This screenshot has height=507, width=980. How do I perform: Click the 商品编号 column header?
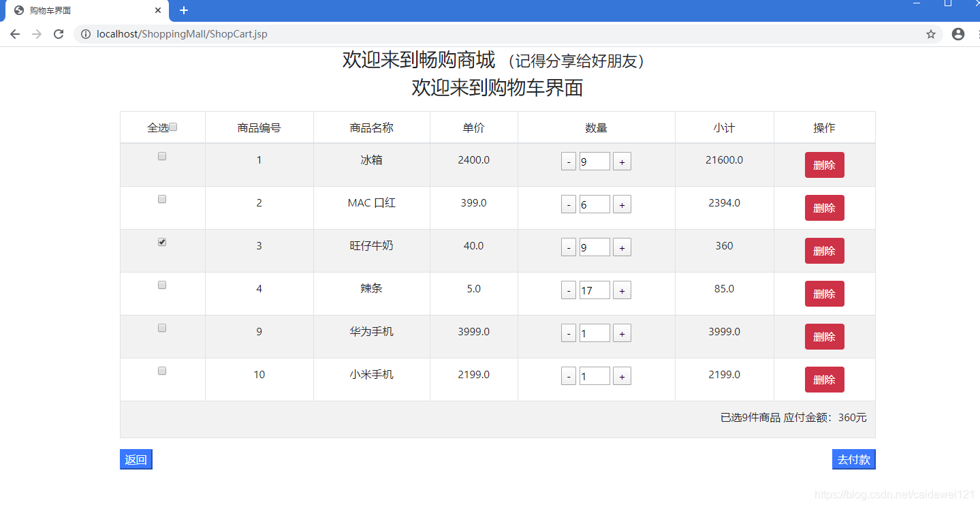pos(259,127)
